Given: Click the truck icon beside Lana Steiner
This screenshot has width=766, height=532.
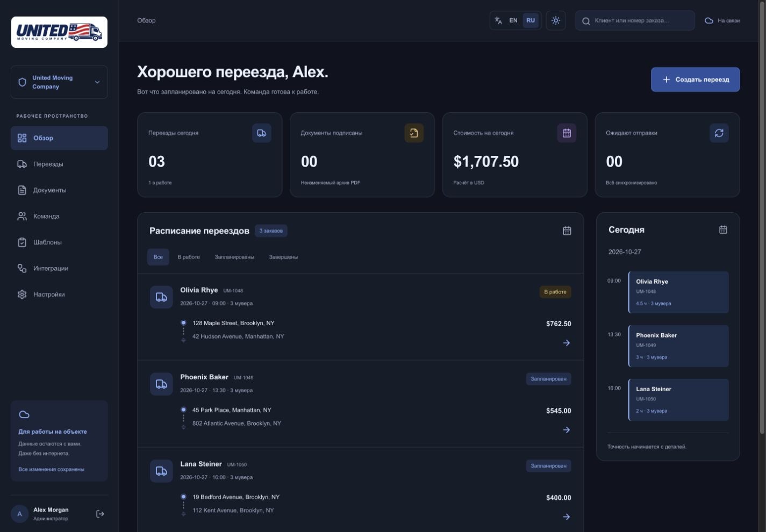Looking at the screenshot, I should [x=161, y=471].
